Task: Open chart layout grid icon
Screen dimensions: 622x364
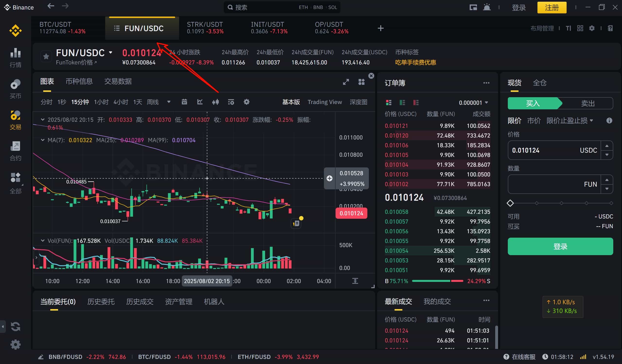Action: click(x=361, y=82)
